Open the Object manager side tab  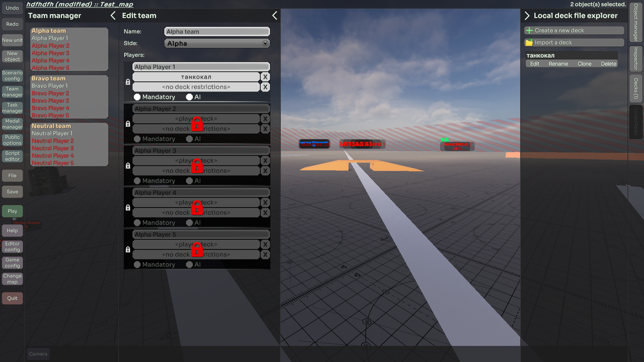coord(636,22)
